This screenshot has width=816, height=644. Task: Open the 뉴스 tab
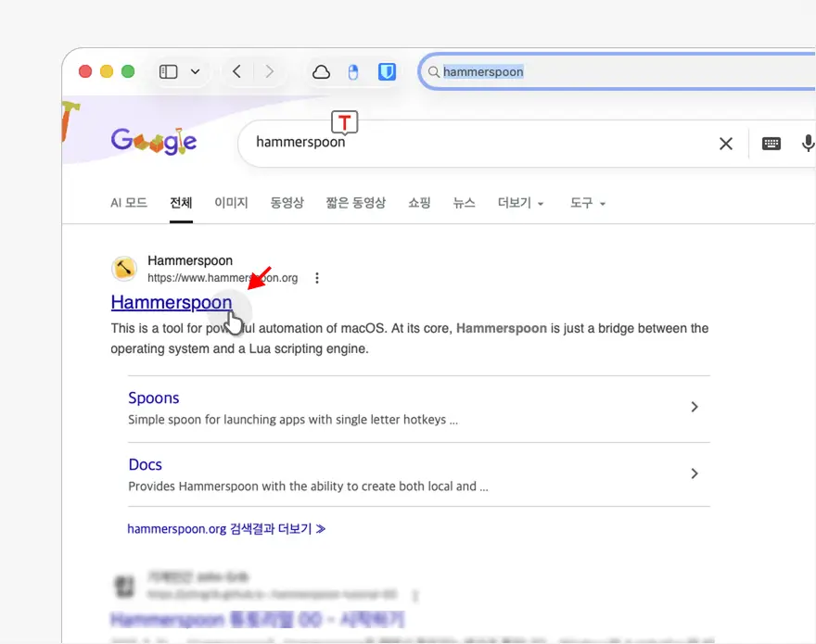pyautogui.click(x=464, y=203)
